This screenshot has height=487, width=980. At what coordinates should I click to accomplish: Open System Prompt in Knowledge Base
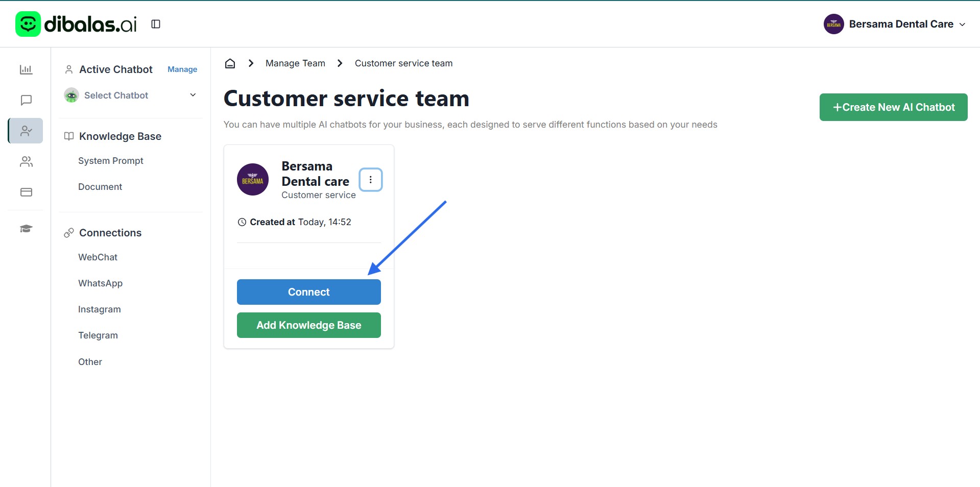coord(110,161)
